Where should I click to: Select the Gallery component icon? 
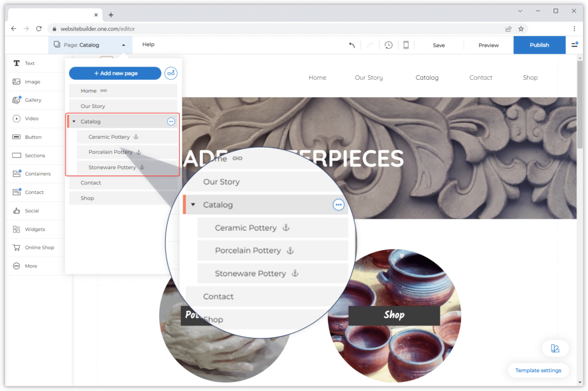pyautogui.click(x=17, y=100)
